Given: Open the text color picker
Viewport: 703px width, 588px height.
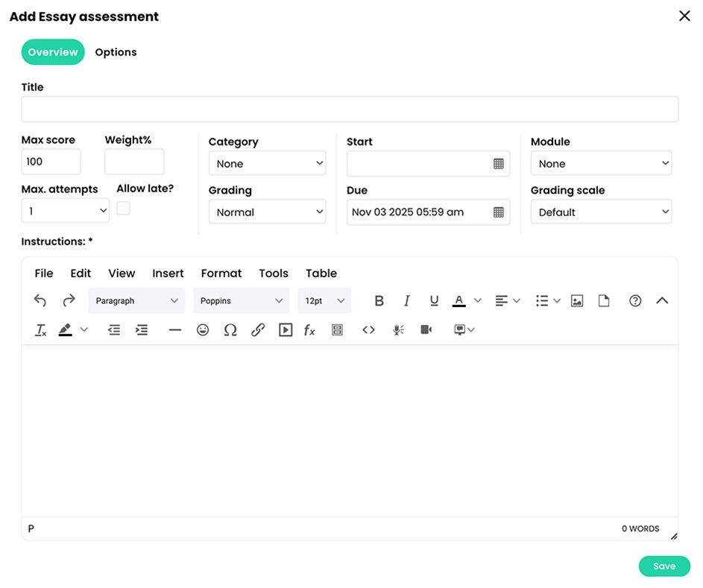Looking at the screenshot, I should click(x=458, y=300).
